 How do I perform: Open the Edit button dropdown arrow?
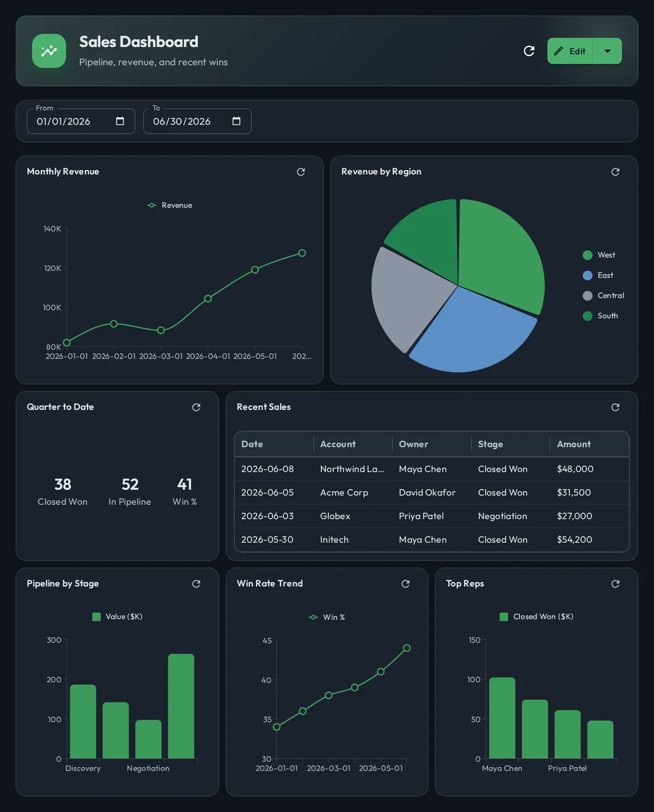[607, 51]
